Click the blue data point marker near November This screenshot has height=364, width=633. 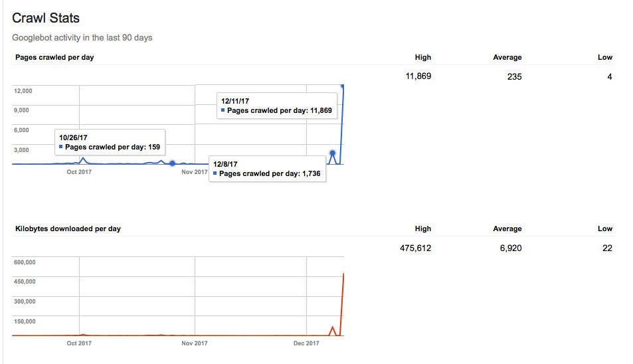point(172,163)
